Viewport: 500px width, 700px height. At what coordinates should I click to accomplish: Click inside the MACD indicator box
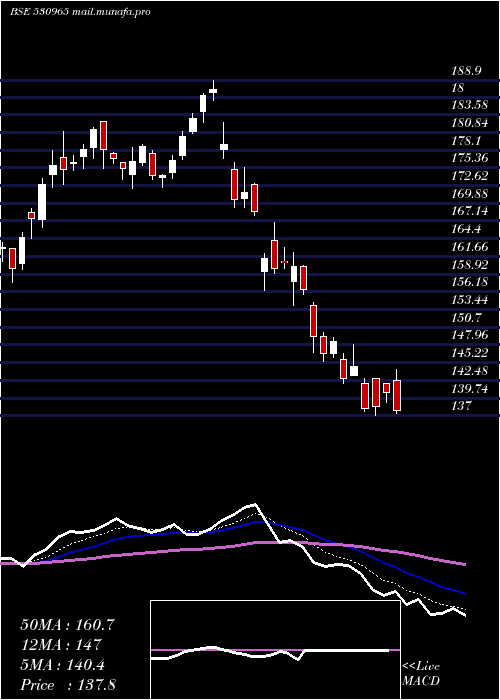point(275,650)
